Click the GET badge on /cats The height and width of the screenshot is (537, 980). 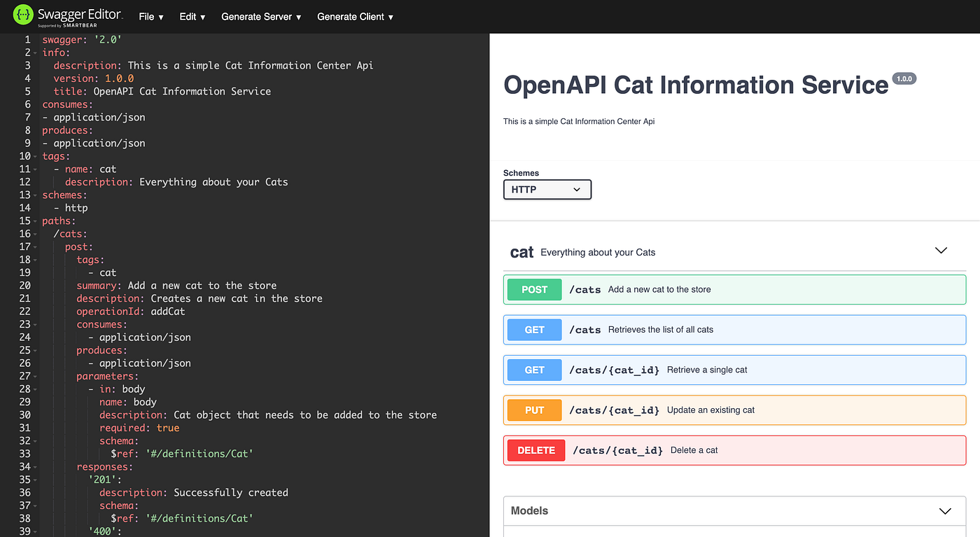coord(534,329)
